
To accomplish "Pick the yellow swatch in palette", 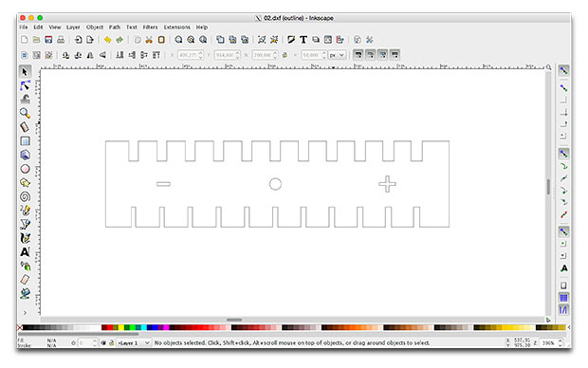I will tap(121, 327).
